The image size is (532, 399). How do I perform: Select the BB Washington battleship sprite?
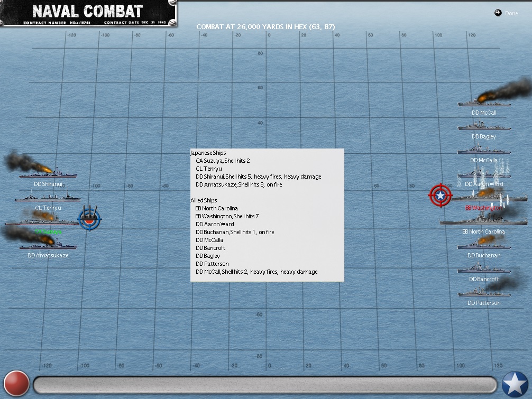(x=488, y=196)
